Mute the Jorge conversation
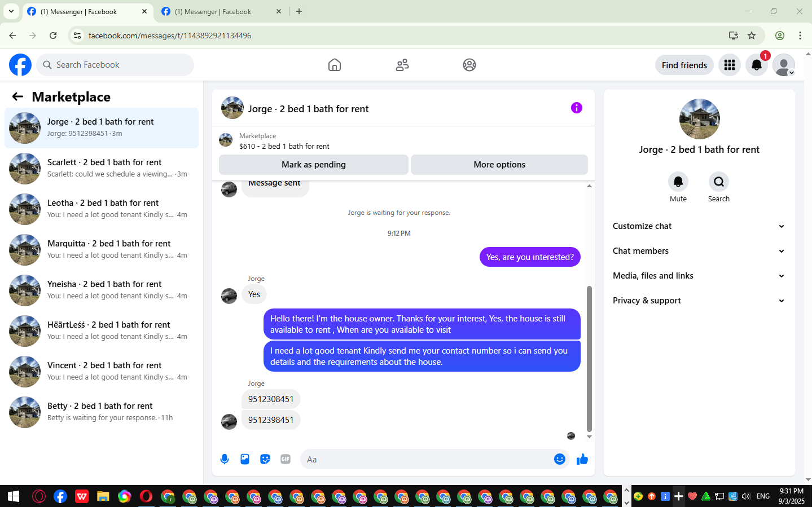The height and width of the screenshot is (507, 812). pos(678,182)
